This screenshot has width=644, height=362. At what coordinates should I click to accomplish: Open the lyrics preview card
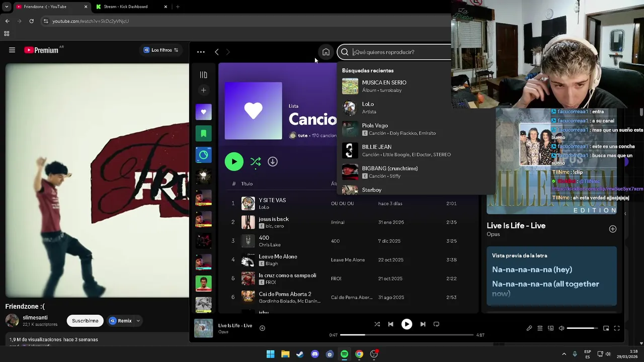point(551,276)
